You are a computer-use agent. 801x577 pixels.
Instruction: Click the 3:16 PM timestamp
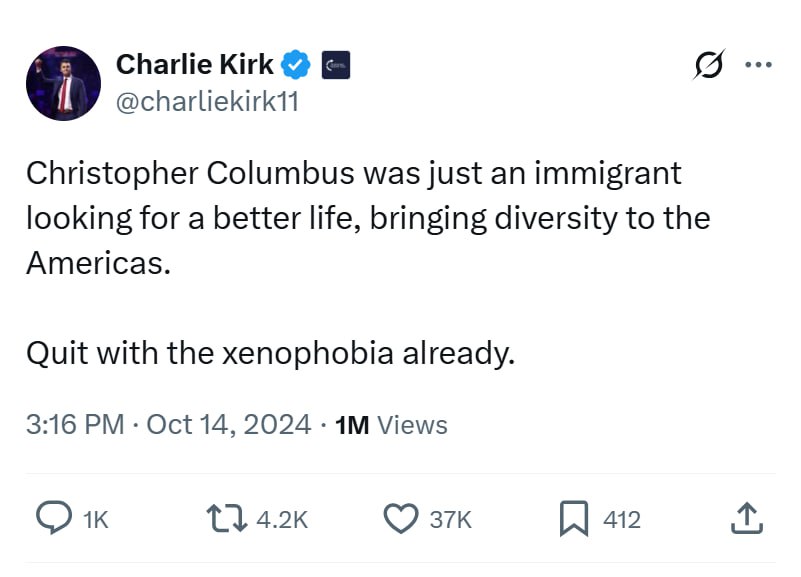[74, 424]
